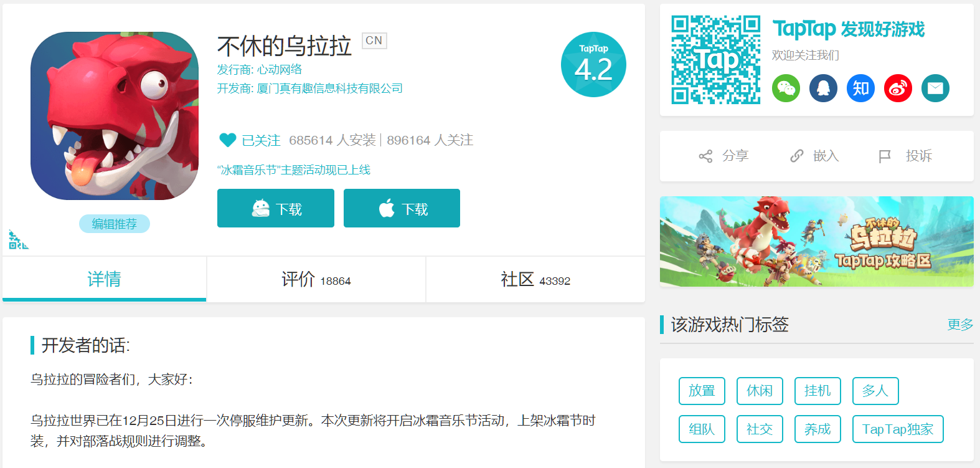Click the 投诉 report button
The height and width of the screenshot is (468, 980).
pyautogui.click(x=905, y=156)
